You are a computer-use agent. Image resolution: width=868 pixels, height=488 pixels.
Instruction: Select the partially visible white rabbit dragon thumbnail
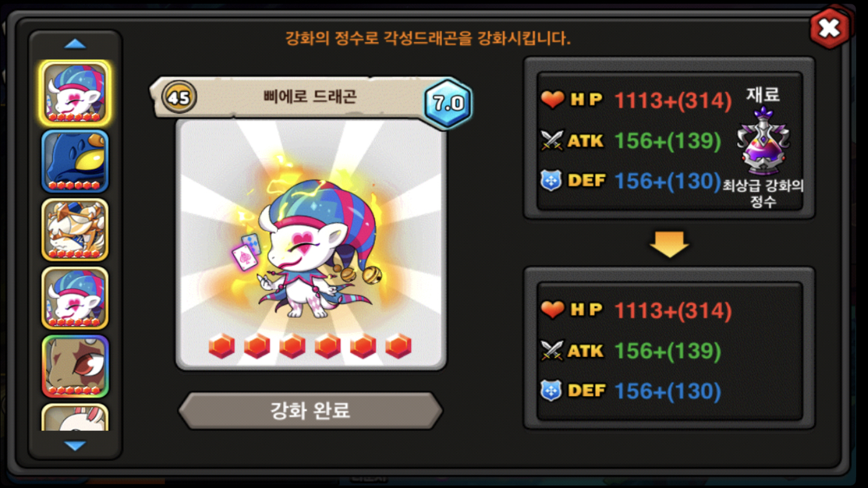click(x=75, y=417)
